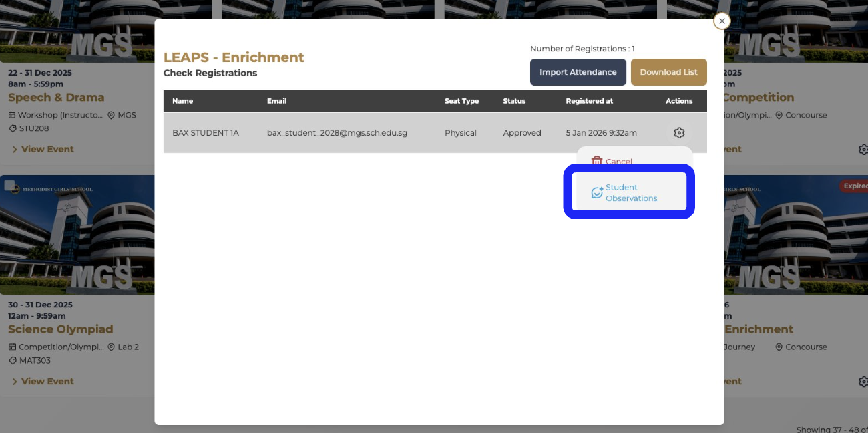This screenshot has height=433, width=868.
Task: Expand View Event under Science Olympiad
Action: [x=42, y=381]
